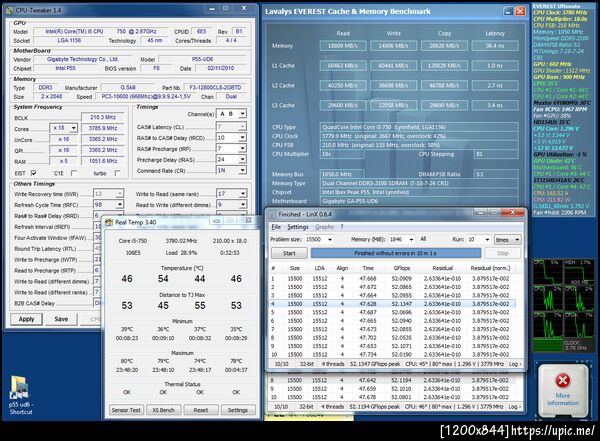Viewport: 600px width, 441px height.
Task: Open the LinX Graphs menu
Action: point(324,227)
